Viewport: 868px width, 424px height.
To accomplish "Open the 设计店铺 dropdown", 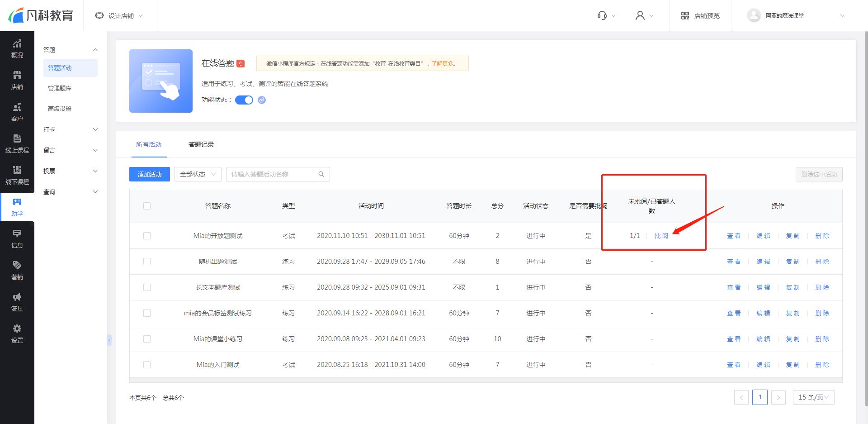I will (x=119, y=15).
